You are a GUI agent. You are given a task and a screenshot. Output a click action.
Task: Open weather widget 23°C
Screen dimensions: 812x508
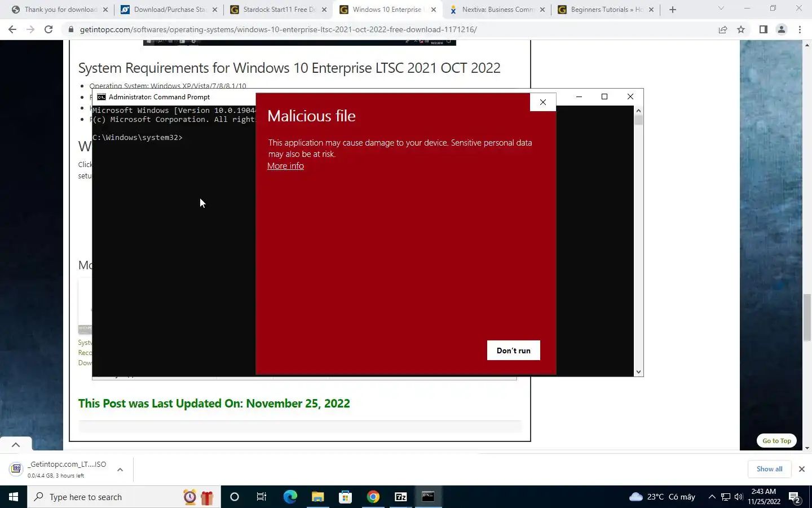[x=662, y=497]
